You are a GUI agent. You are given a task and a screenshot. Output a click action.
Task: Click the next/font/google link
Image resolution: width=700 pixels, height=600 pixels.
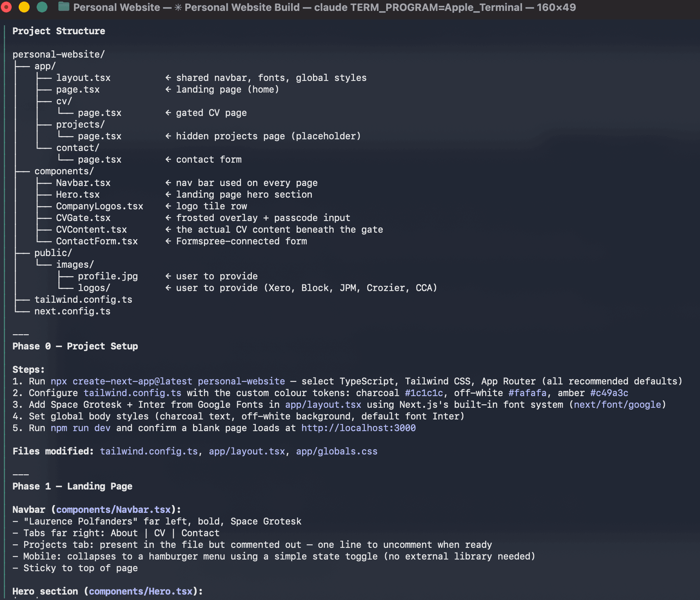(617, 404)
